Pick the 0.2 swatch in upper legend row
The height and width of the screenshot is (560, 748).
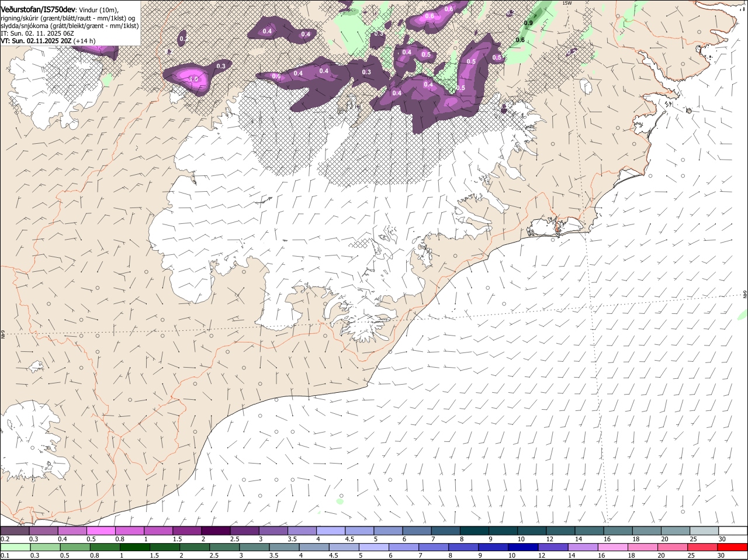pyautogui.click(x=15, y=531)
